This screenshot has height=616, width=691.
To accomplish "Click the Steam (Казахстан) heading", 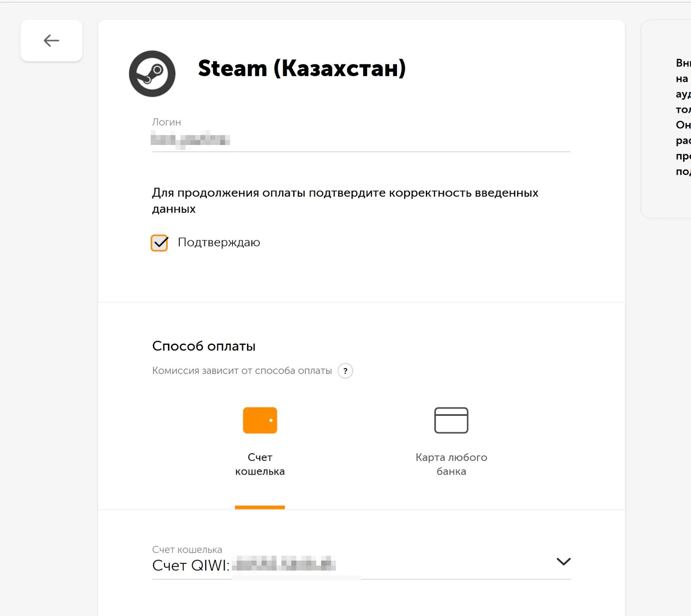I will coord(302,68).
